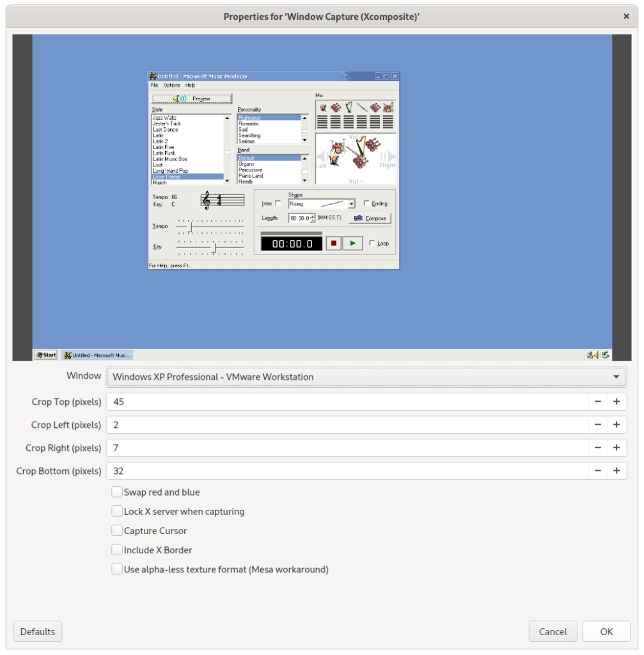This screenshot has width=644, height=655.
Task: Start playback with the green play button
Action: pos(352,243)
